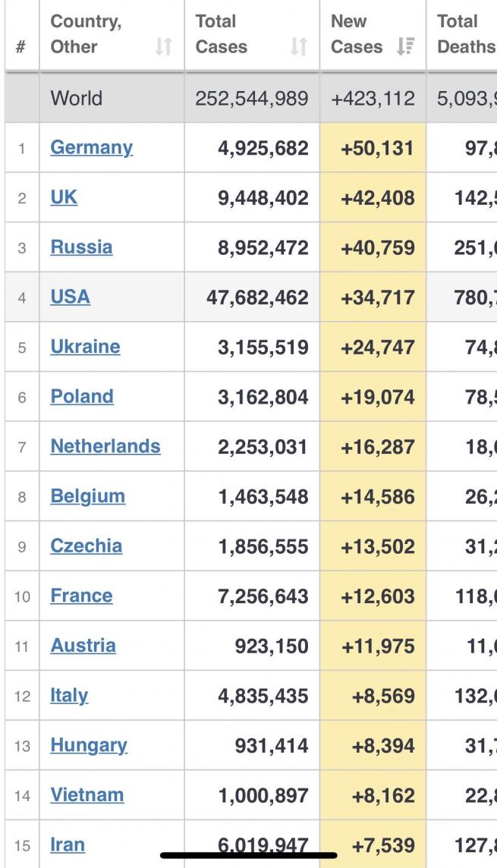Image resolution: width=497 pixels, height=868 pixels.
Task: Sort table by Total Cases arrows
Action: click(299, 46)
